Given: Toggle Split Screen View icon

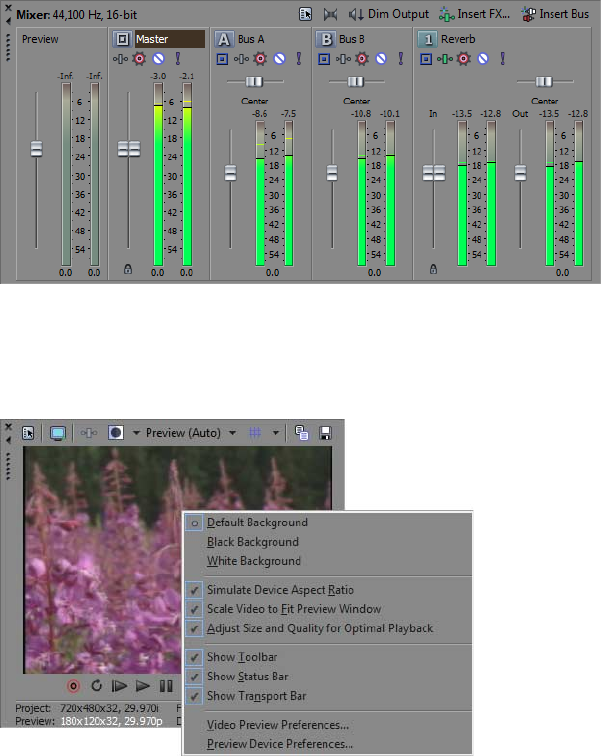Looking at the screenshot, I should 116,433.
